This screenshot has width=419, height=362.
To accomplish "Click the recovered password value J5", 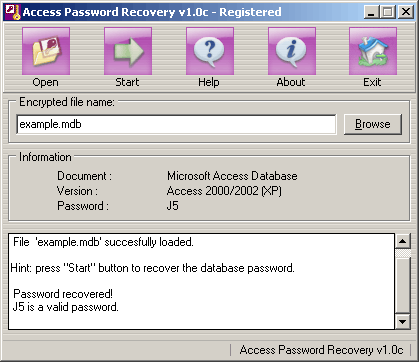I will click(173, 206).
